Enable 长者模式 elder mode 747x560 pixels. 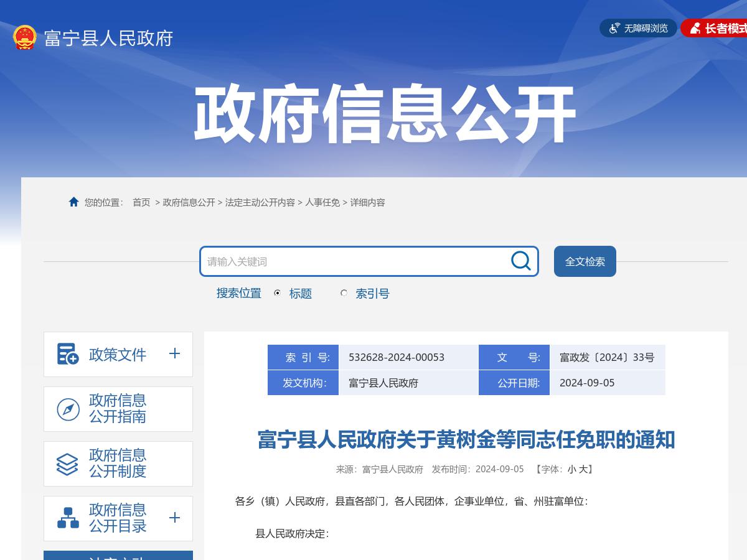click(x=719, y=28)
